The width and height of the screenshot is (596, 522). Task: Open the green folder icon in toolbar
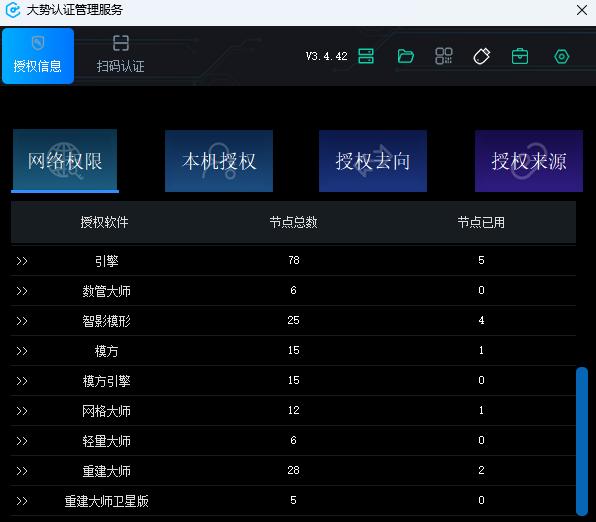406,56
